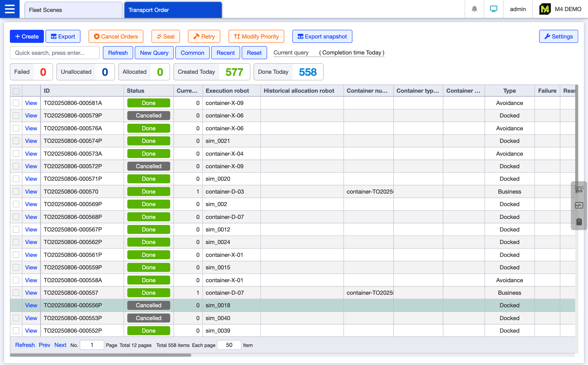Viewport: 588px width, 365px height.
Task: Select the Transport Order tab
Action: pyautogui.click(x=173, y=10)
